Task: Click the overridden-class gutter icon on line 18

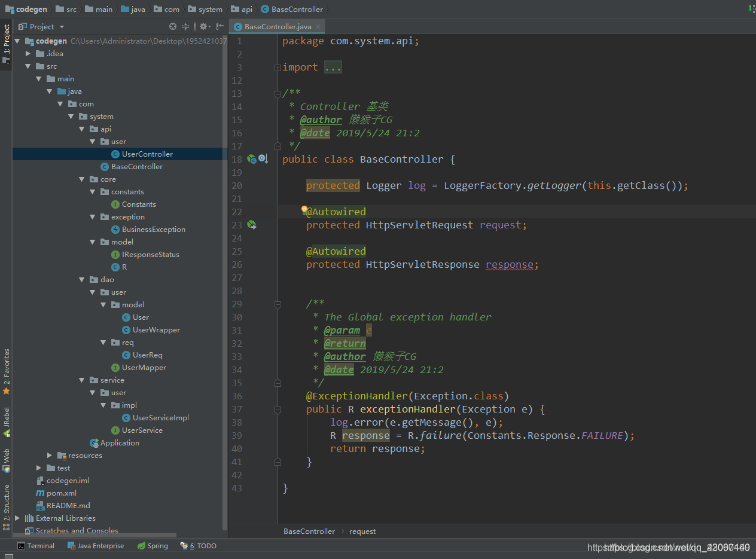Action: pyautogui.click(x=263, y=159)
